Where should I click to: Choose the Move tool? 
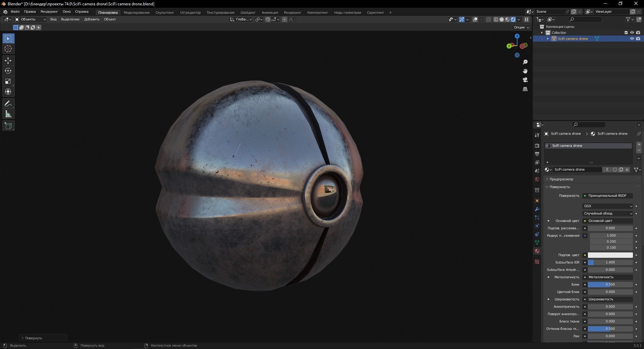(8, 61)
